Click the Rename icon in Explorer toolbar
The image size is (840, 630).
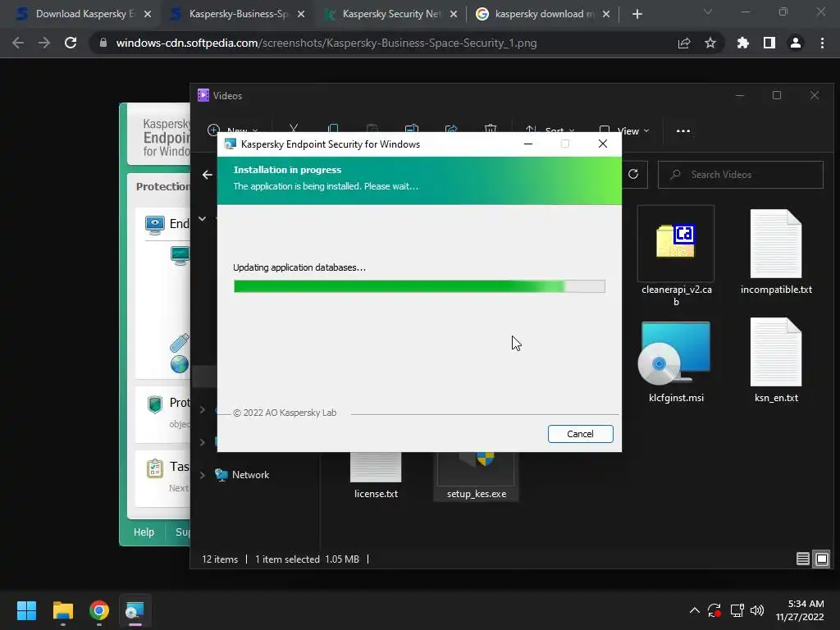pyautogui.click(x=412, y=128)
